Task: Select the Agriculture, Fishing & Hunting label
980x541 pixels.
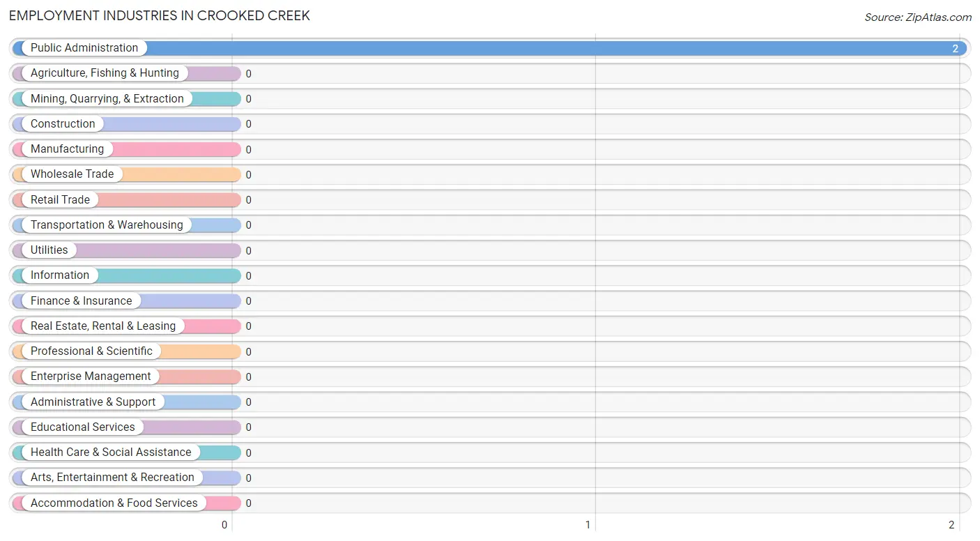Action: pos(105,73)
